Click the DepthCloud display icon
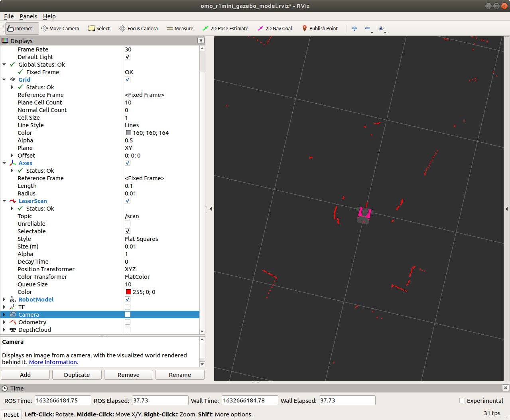The image size is (510, 420). [13, 329]
